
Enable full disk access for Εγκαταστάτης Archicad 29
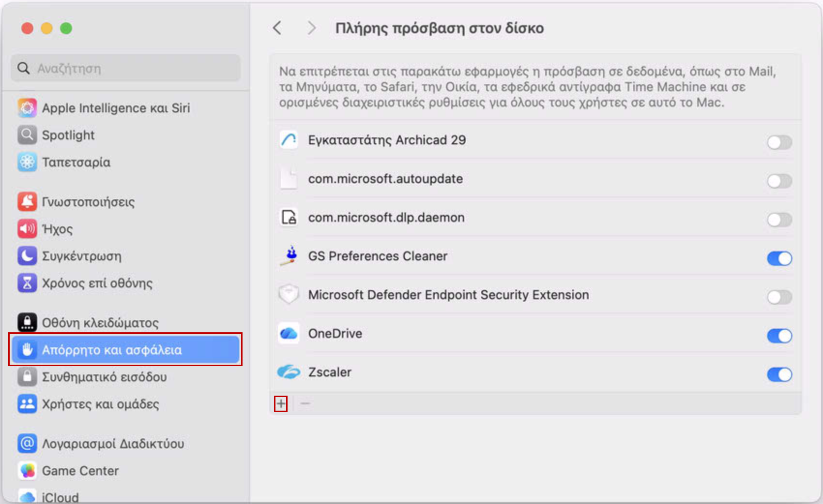(779, 142)
